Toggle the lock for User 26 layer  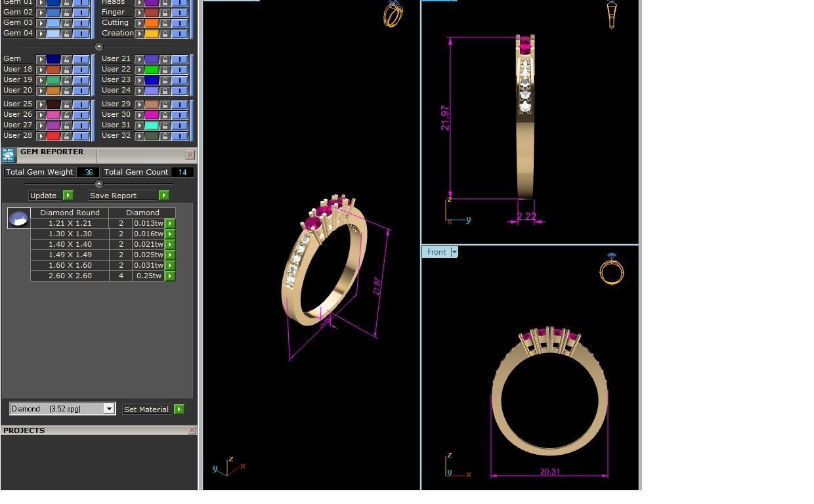pyautogui.click(x=66, y=115)
